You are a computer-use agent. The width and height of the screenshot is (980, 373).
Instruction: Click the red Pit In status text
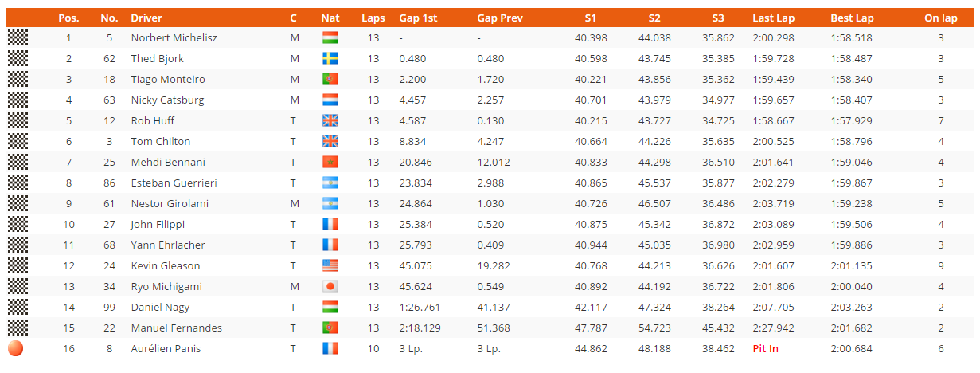765,348
